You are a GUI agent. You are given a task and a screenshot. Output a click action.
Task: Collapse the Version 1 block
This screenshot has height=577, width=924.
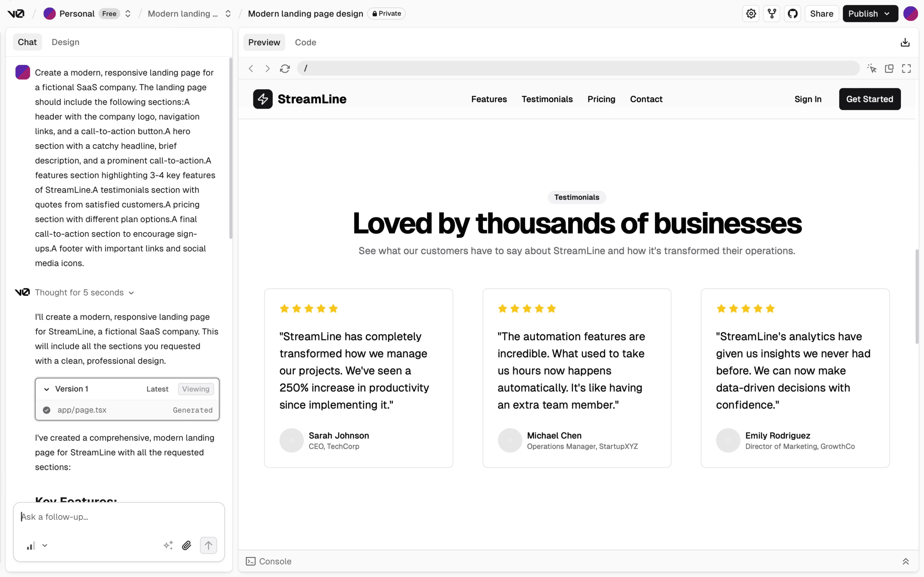click(x=46, y=389)
